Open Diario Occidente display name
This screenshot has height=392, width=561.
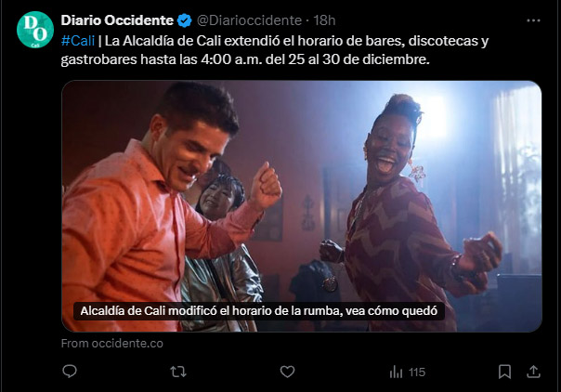(117, 20)
